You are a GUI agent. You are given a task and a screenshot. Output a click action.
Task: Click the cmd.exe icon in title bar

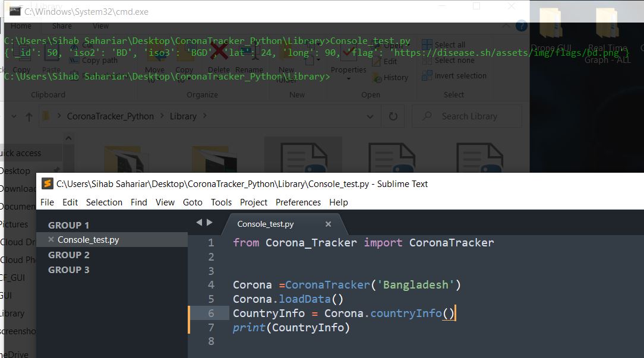click(15, 11)
